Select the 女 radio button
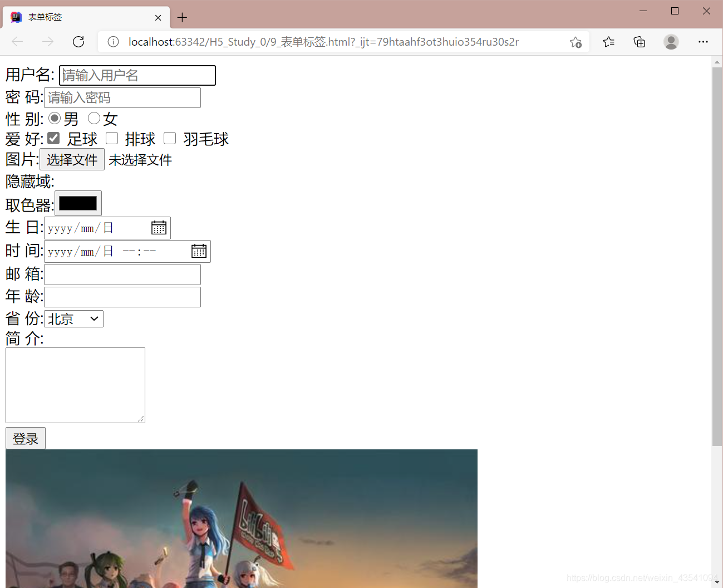Screen dimensions: 723x588 [93, 117]
